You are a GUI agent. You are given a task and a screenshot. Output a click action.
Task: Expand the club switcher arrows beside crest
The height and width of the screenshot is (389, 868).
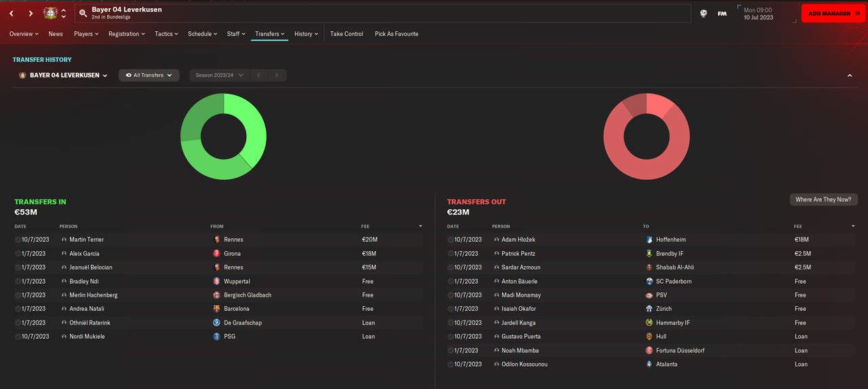click(x=64, y=14)
